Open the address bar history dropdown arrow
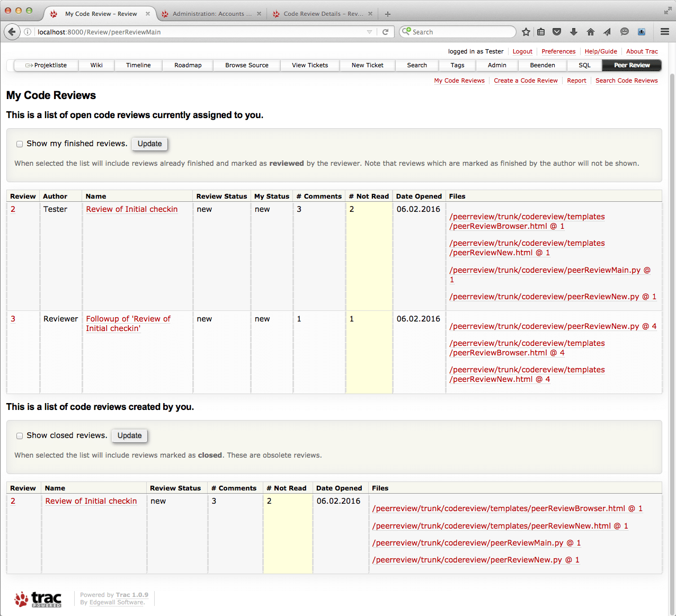 pyautogui.click(x=370, y=32)
